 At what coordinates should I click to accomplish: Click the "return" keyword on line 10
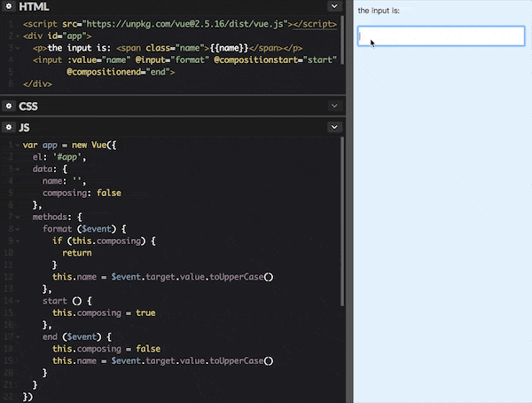(x=77, y=253)
